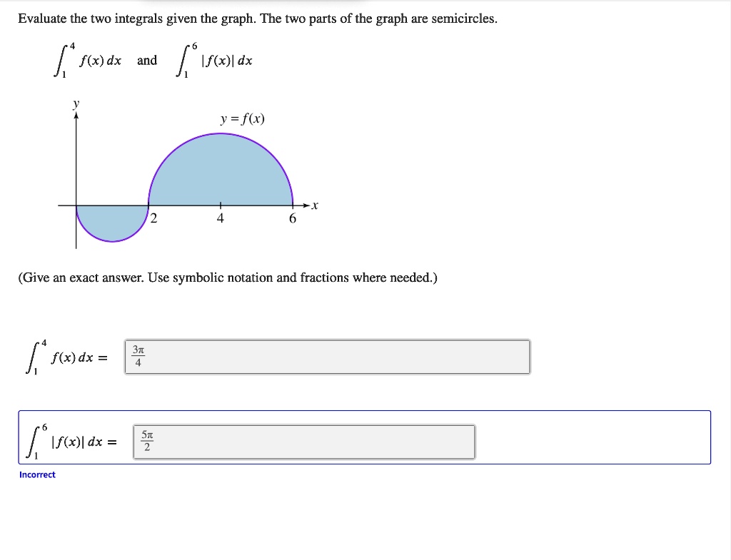Image resolution: width=731 pixels, height=560 pixels.
Task: Select the tick mark labeled 6
Action: click(x=291, y=218)
